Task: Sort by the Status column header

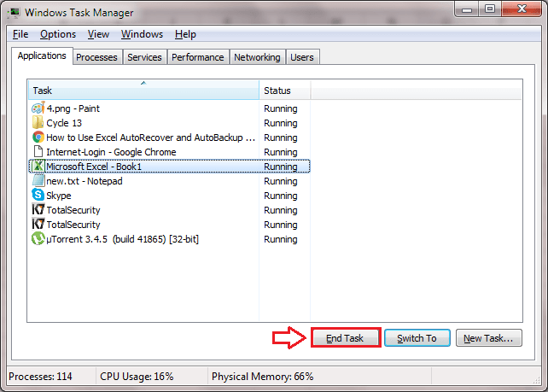Action: [x=284, y=91]
